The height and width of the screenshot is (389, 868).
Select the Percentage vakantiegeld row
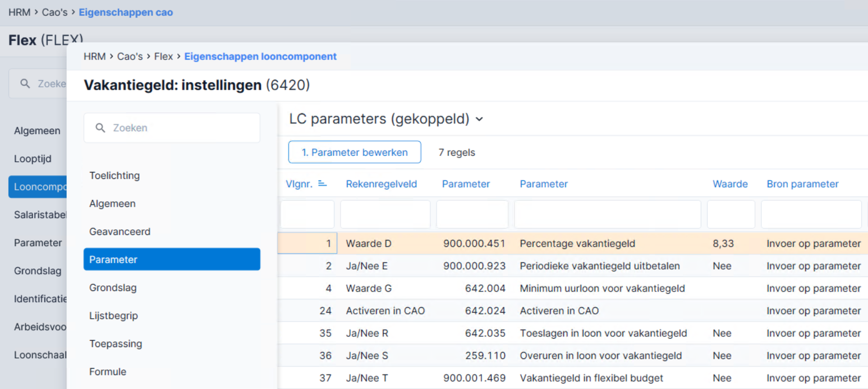click(572, 244)
